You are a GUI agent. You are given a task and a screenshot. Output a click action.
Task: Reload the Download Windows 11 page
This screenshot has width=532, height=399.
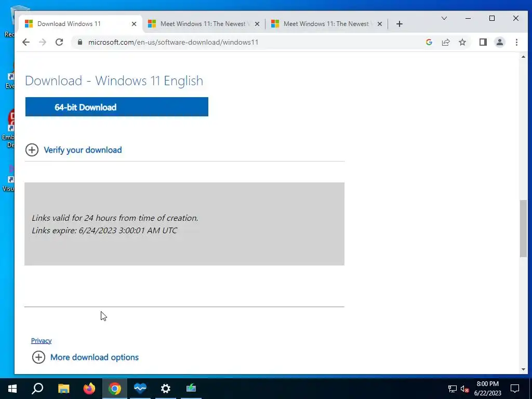[x=59, y=42]
